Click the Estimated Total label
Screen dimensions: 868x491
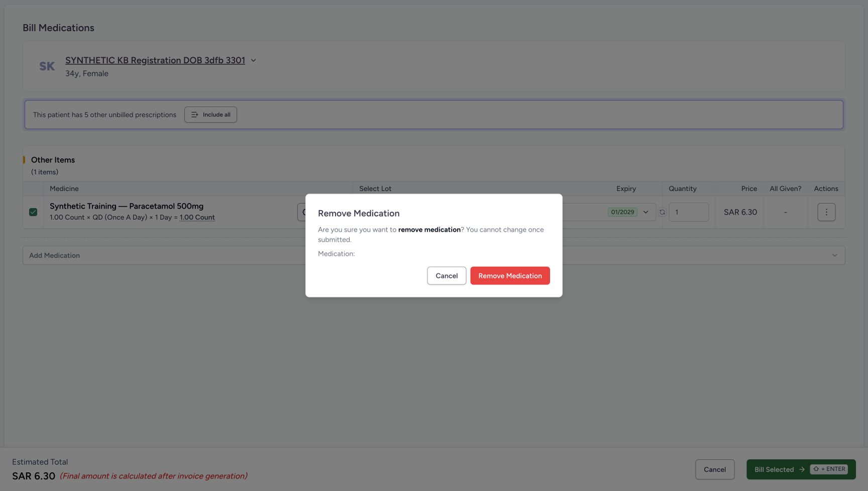point(40,462)
